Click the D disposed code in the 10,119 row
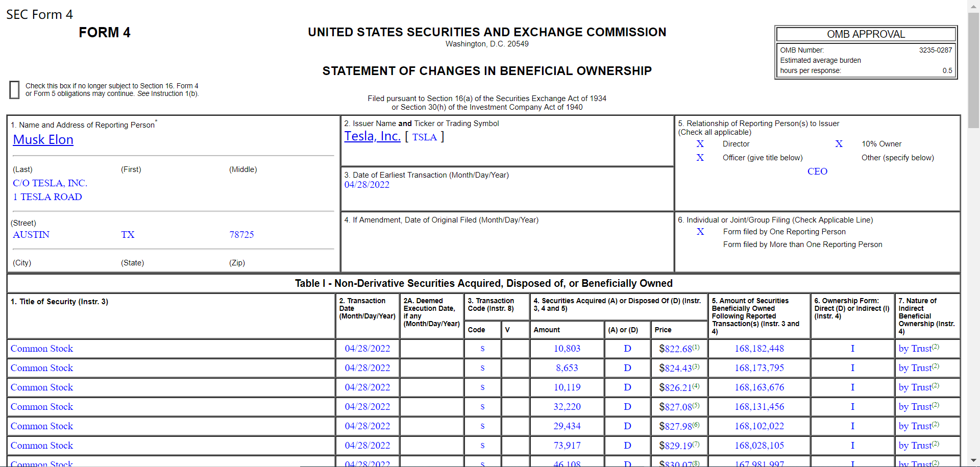The height and width of the screenshot is (467, 980). point(627,387)
